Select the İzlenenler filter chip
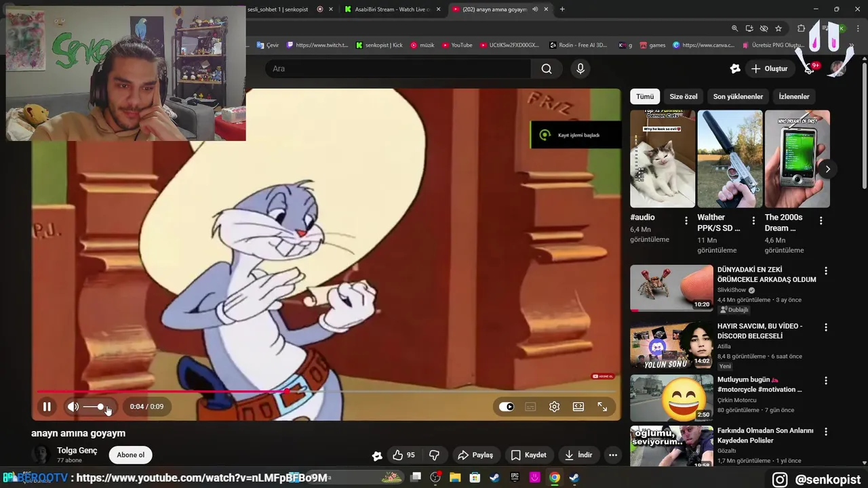Viewport: 868px width, 488px height. coord(794,96)
